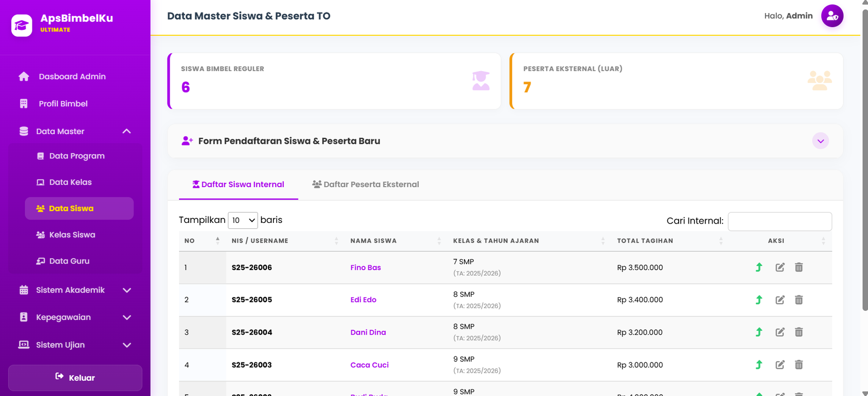Click the Halo, Admin greeting text

(x=788, y=16)
